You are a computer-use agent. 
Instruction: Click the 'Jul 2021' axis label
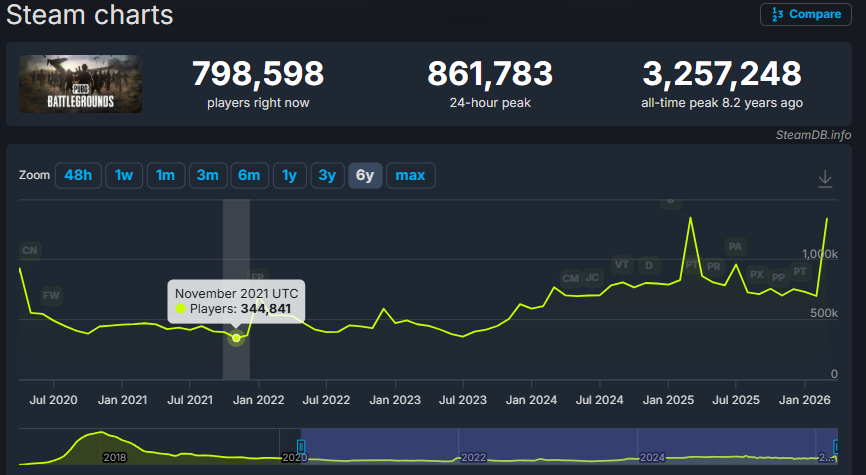pyautogui.click(x=190, y=400)
